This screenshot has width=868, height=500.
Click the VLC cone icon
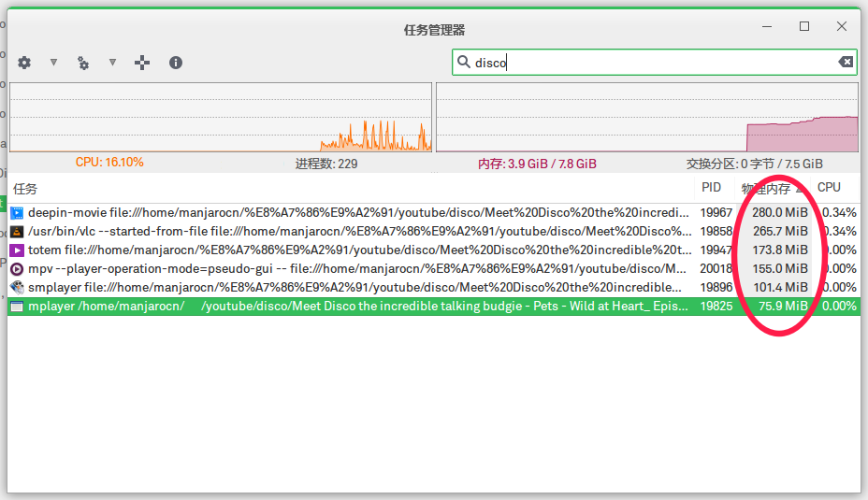[17, 232]
